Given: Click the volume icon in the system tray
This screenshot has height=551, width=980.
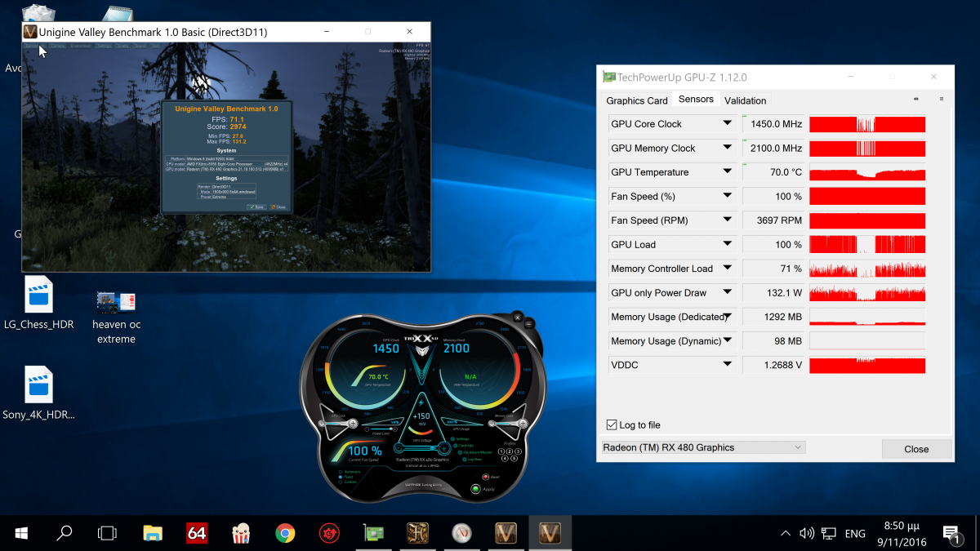Looking at the screenshot, I should point(807,533).
